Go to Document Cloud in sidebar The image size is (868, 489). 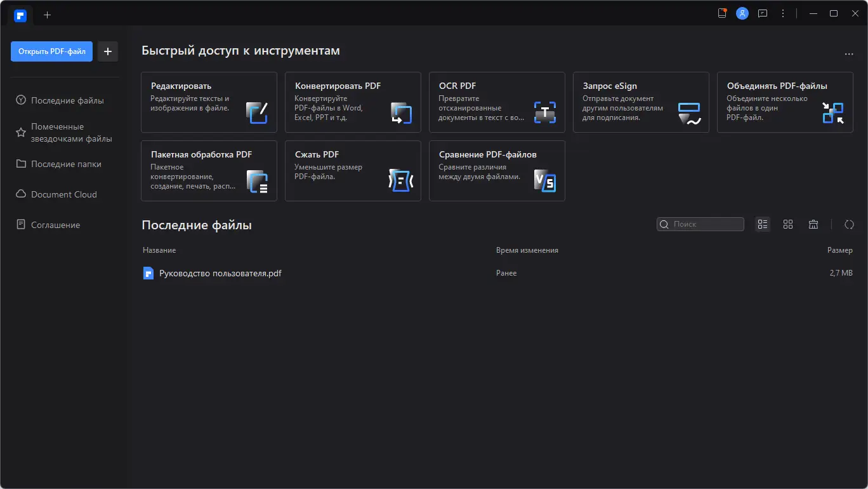64,194
